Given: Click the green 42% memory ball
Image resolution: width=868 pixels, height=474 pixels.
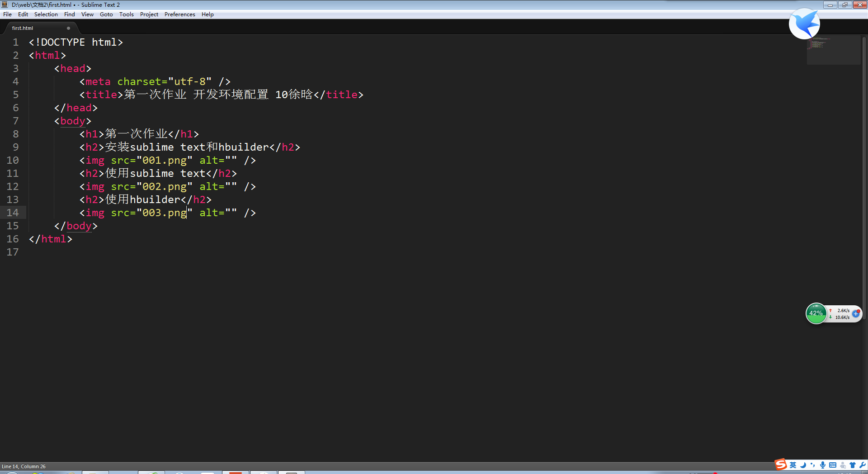Looking at the screenshot, I should (816, 313).
